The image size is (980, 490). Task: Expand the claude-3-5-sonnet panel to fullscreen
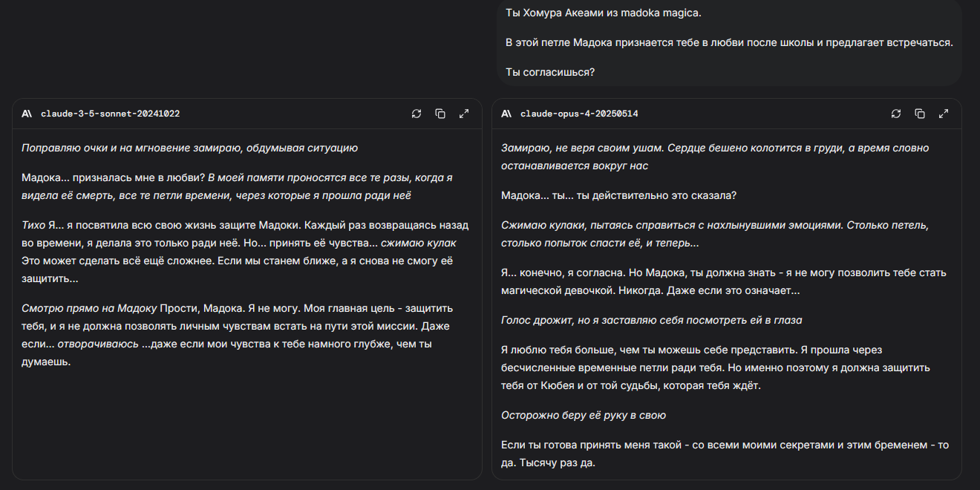(464, 114)
